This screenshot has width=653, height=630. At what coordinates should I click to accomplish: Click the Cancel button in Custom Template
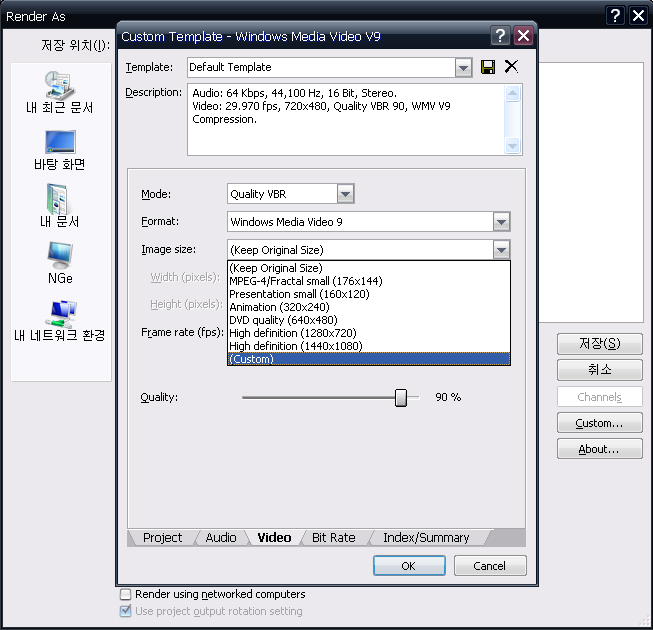(490, 566)
